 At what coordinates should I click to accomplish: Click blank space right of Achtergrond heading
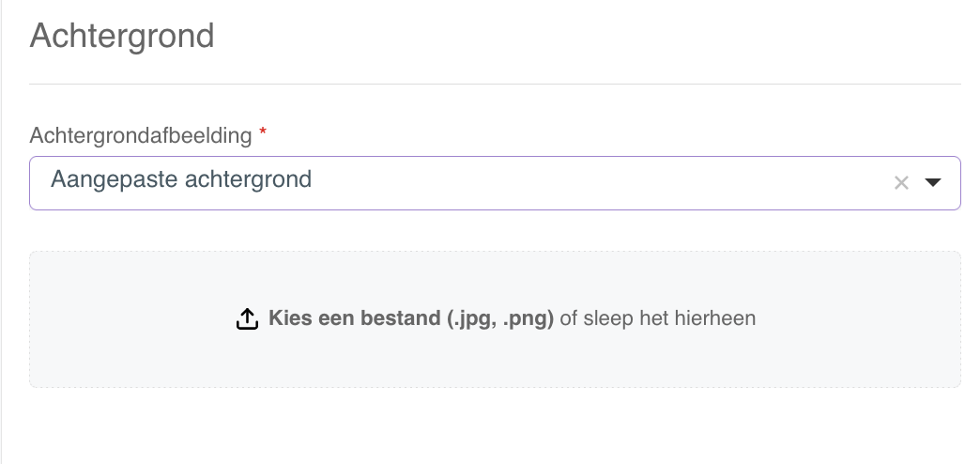(588, 36)
